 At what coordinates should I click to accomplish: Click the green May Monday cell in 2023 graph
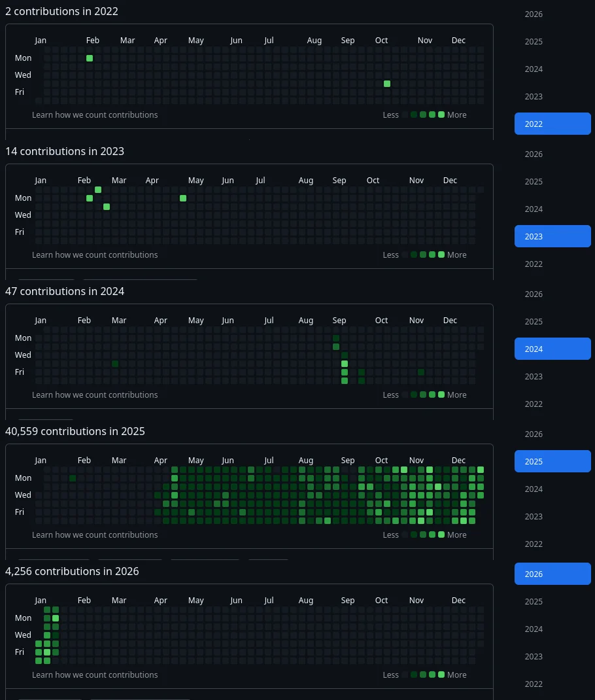[x=183, y=198]
